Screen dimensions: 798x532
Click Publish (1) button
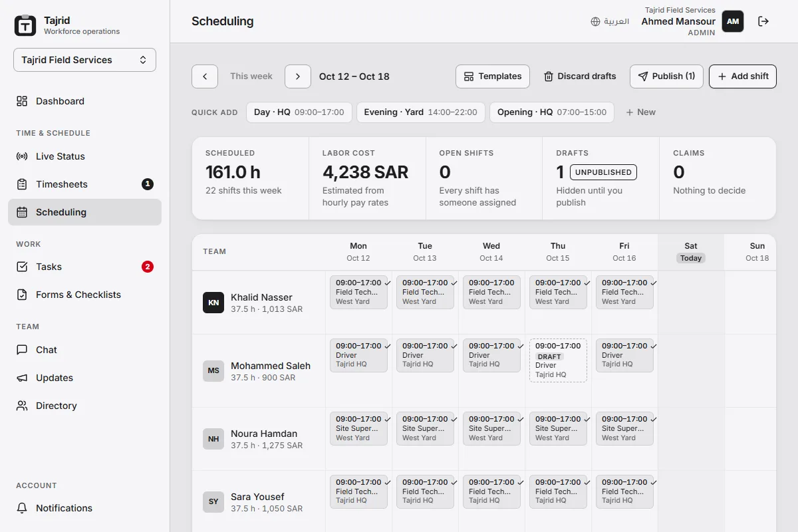coord(666,76)
